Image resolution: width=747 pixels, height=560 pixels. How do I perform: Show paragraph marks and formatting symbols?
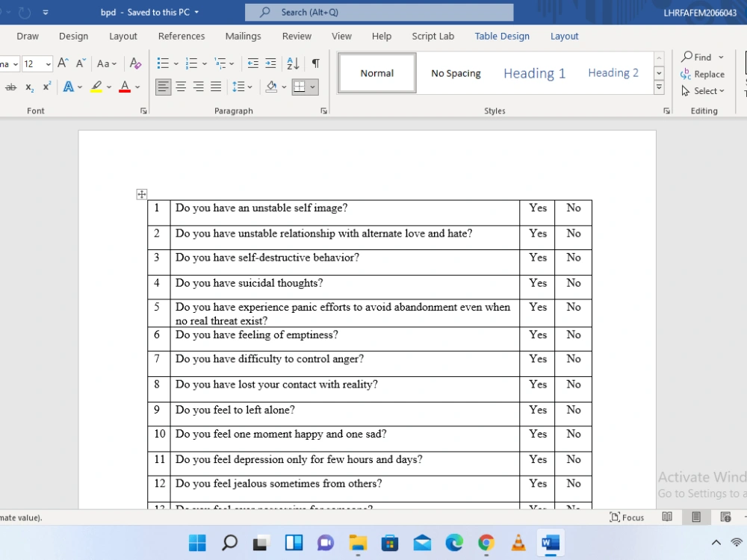point(315,63)
